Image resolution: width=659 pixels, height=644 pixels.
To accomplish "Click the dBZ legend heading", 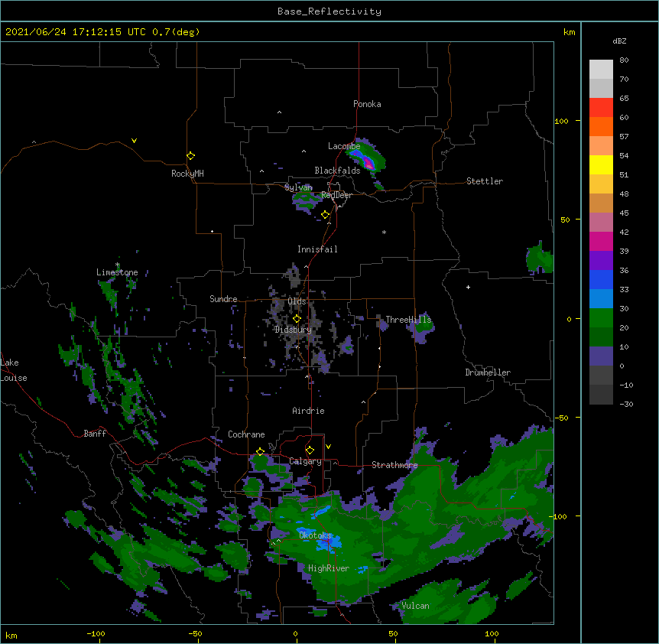I will [x=619, y=41].
